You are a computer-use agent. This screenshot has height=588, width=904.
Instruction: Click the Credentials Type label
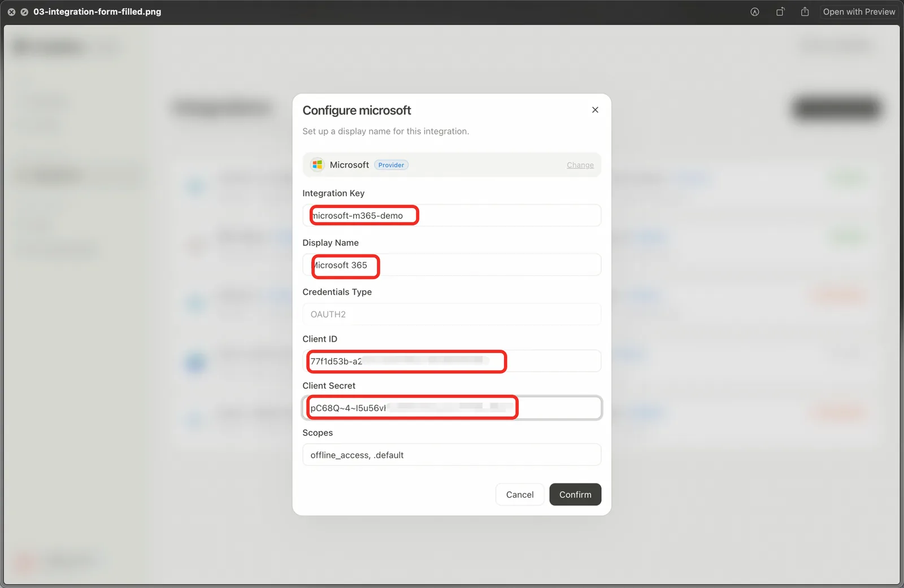coord(337,292)
